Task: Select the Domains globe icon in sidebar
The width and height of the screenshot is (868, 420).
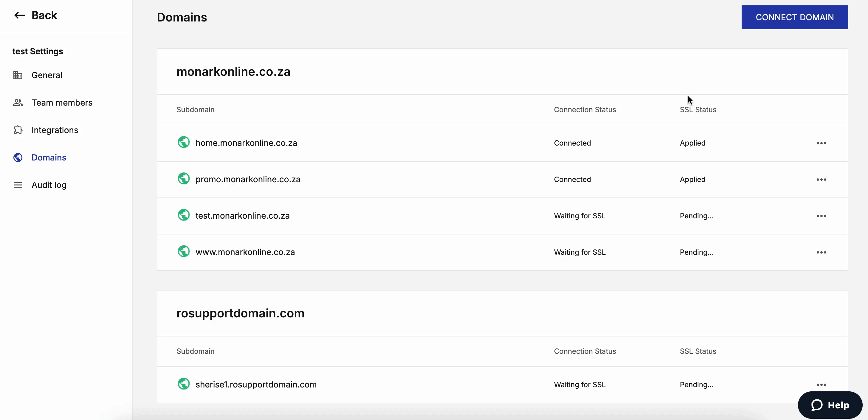Action: point(18,157)
